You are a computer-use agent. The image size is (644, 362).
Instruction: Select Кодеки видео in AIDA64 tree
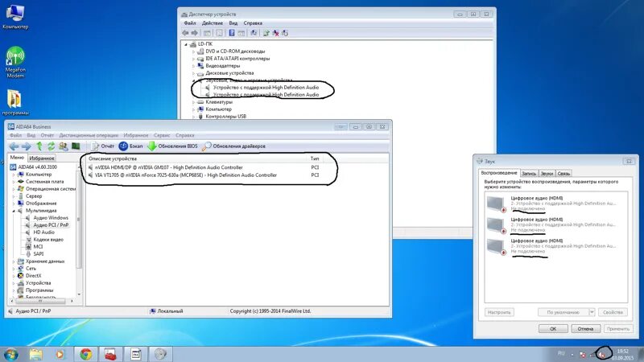coord(48,239)
